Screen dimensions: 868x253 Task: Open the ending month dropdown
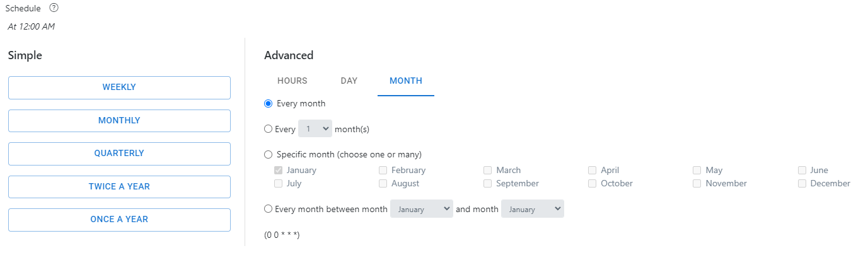532,209
